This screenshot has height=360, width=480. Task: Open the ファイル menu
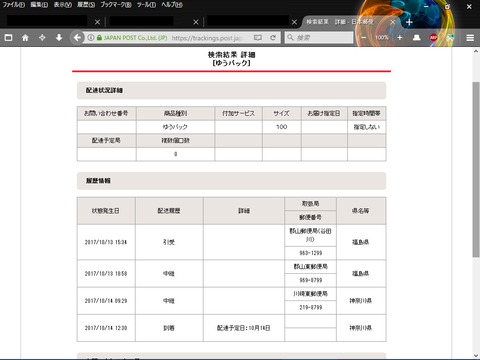(x=14, y=5)
